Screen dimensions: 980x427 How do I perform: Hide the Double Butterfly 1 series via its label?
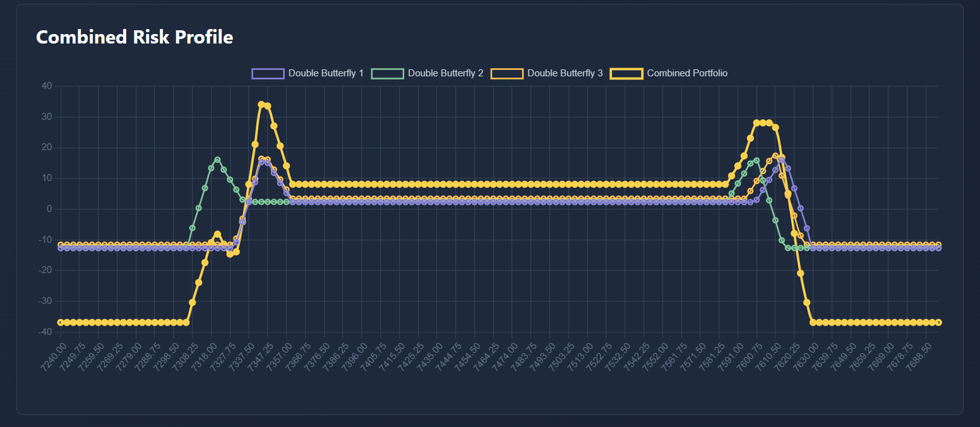(x=326, y=73)
